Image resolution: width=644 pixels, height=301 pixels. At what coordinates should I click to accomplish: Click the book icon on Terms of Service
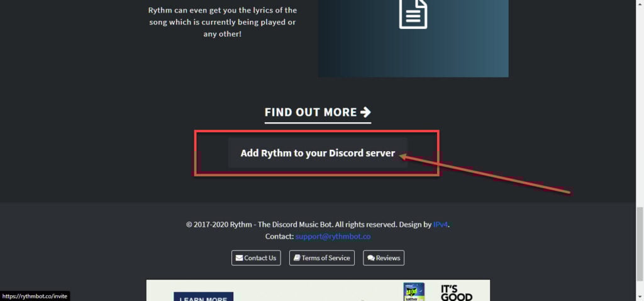click(297, 258)
